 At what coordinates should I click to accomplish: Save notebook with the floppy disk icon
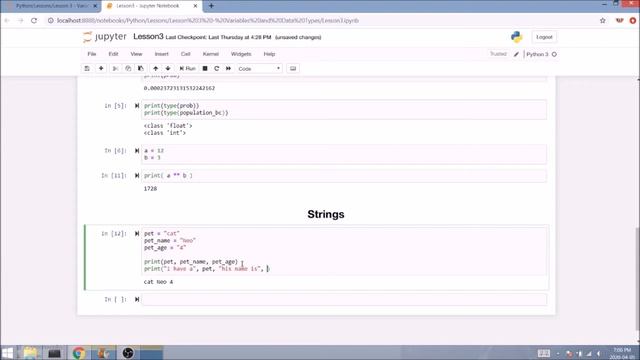87,69
